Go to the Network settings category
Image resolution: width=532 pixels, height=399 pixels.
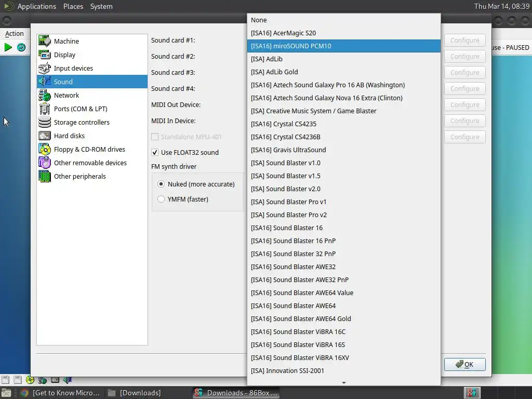[x=92, y=96]
